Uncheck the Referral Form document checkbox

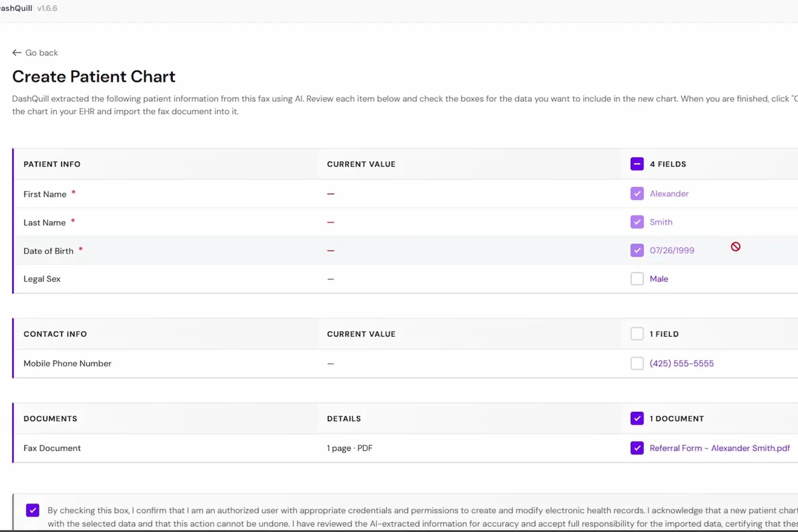click(637, 448)
